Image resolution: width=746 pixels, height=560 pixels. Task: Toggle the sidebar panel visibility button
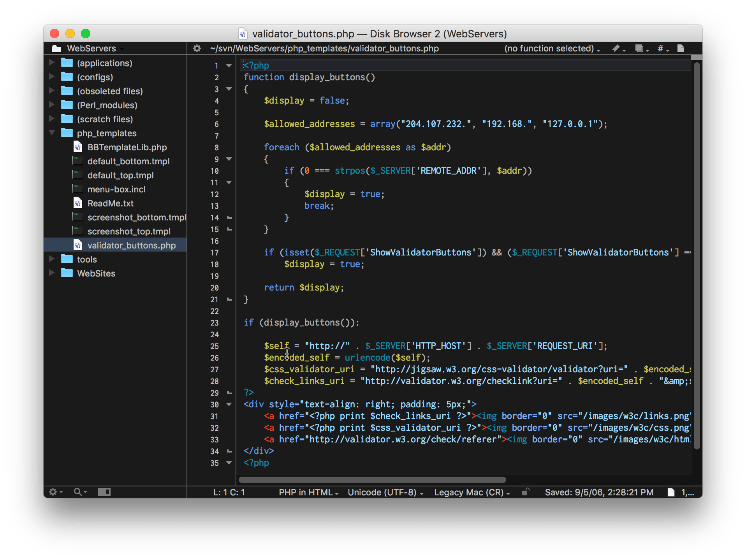coord(104,492)
